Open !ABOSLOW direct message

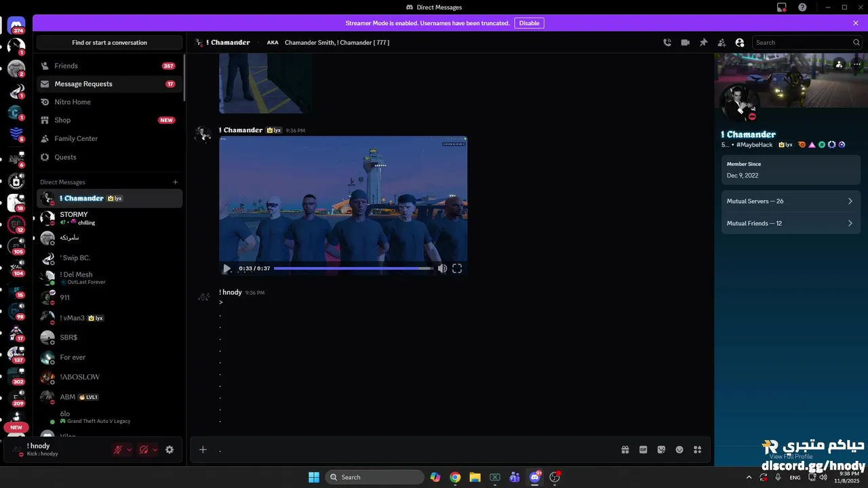pyautogui.click(x=109, y=377)
